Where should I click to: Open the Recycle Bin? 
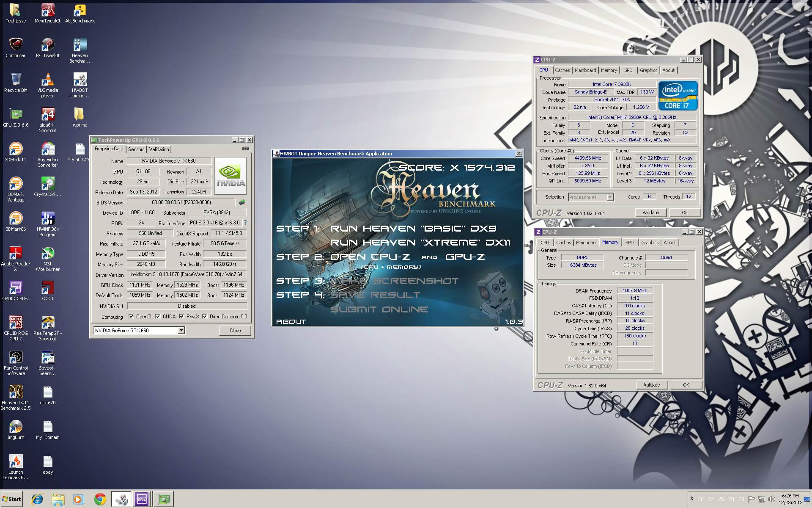tap(16, 83)
